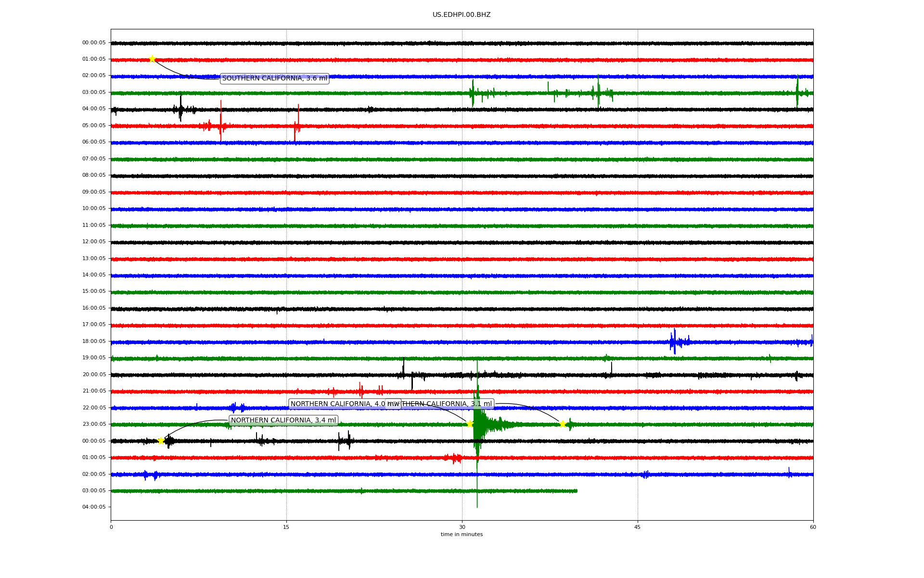Click the 12:00:05 time row label
924x578 pixels.
click(94, 242)
